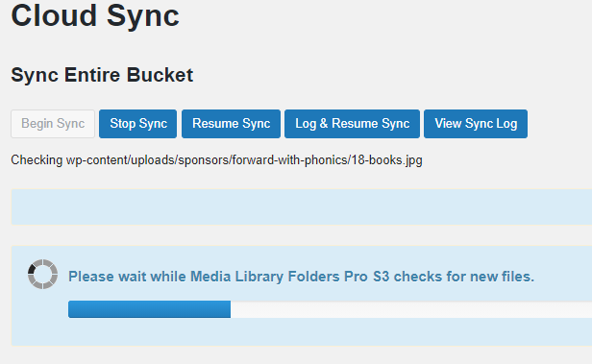Stop the running sync
The width and height of the screenshot is (592, 364).
pos(137,124)
